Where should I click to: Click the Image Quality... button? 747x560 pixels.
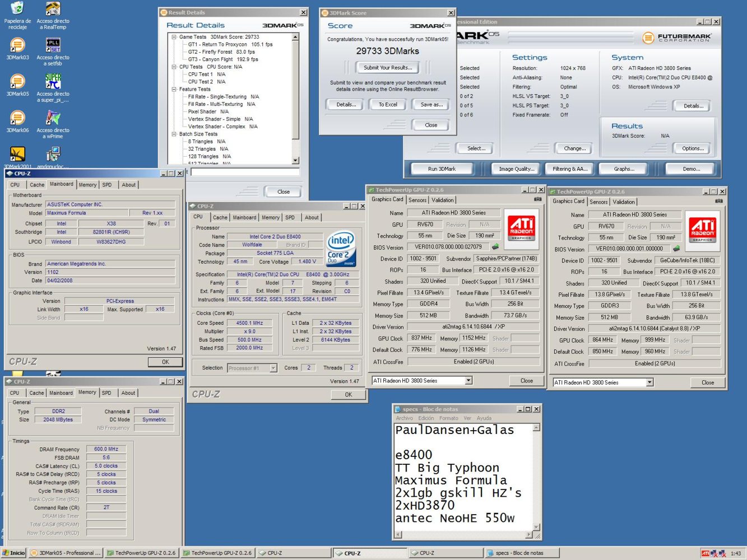pyautogui.click(x=517, y=169)
